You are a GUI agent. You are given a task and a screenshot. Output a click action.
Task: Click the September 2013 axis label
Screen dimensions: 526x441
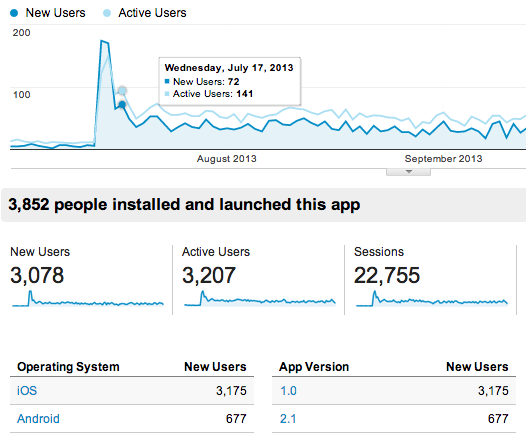pos(443,159)
